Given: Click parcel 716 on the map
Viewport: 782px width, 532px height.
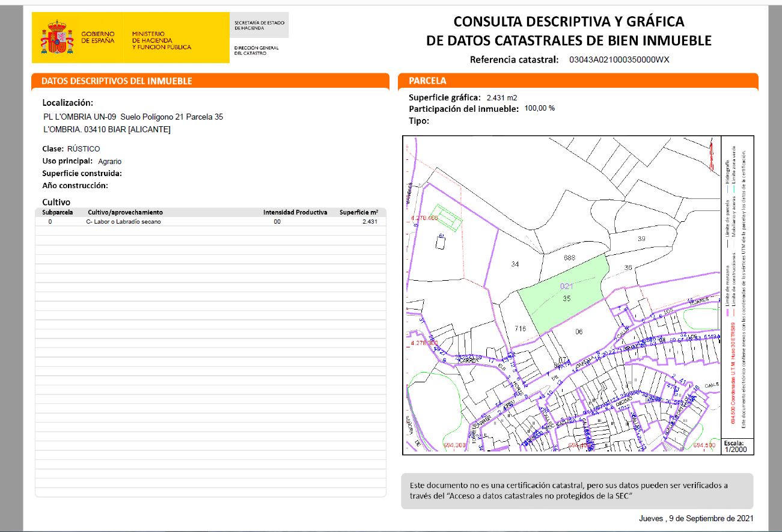Looking at the screenshot, I should [521, 328].
